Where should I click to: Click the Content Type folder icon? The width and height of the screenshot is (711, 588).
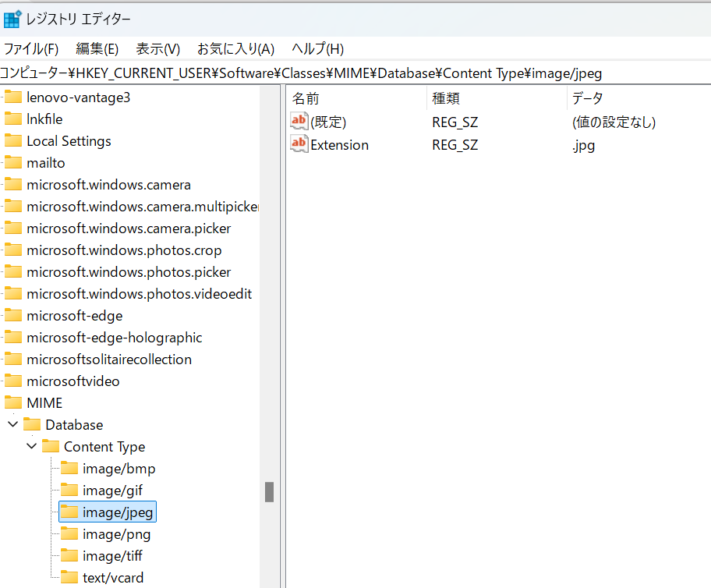51,446
